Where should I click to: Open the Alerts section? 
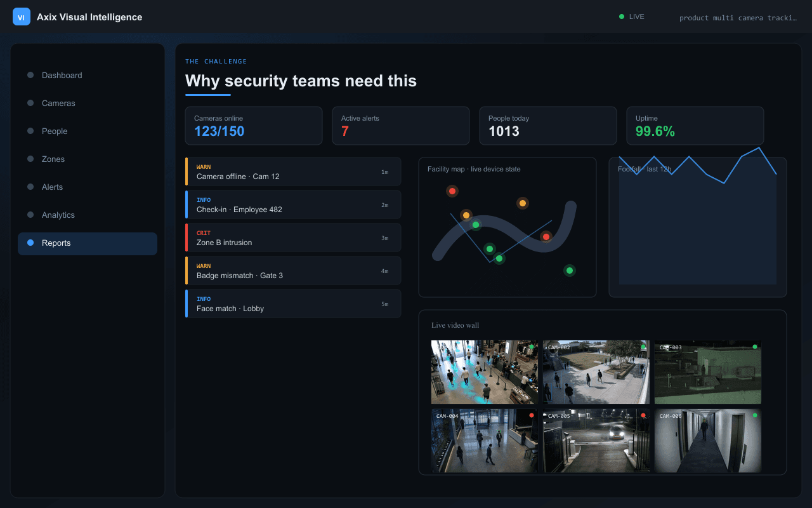[88, 187]
